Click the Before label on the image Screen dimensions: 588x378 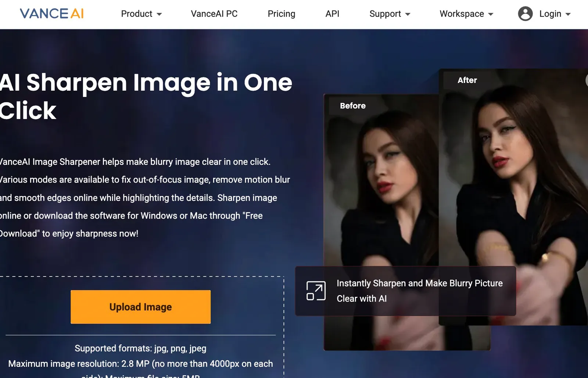point(353,106)
